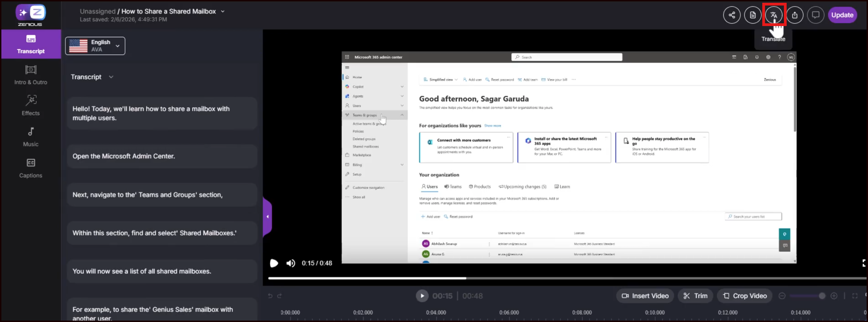868x322 pixels.
Task: Click the Translate icon in top toolbar
Action: tap(773, 15)
